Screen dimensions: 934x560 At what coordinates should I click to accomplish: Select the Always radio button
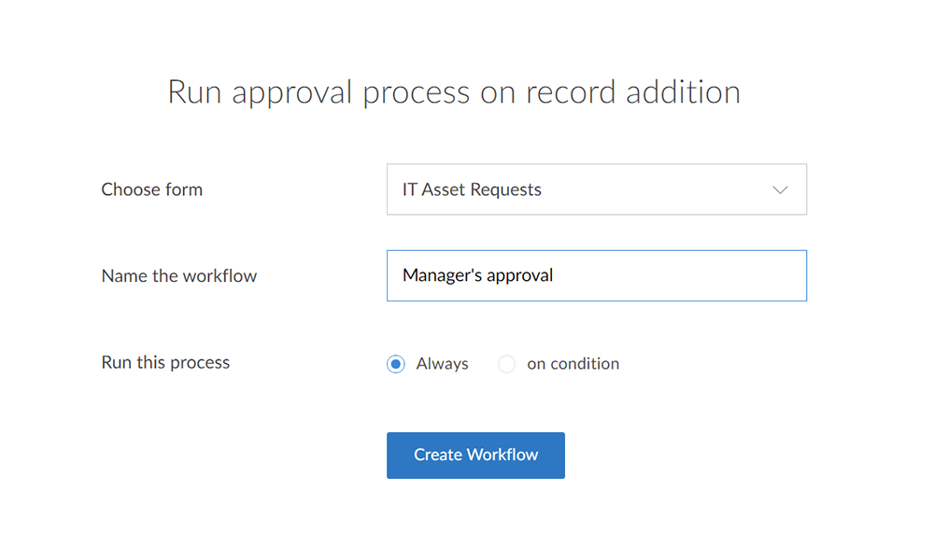coord(395,364)
